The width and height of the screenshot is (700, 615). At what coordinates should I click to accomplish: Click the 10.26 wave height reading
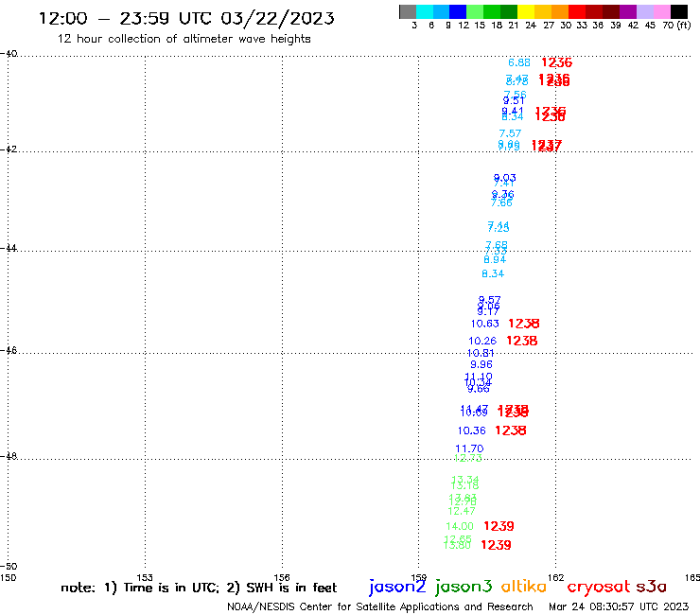(482, 342)
